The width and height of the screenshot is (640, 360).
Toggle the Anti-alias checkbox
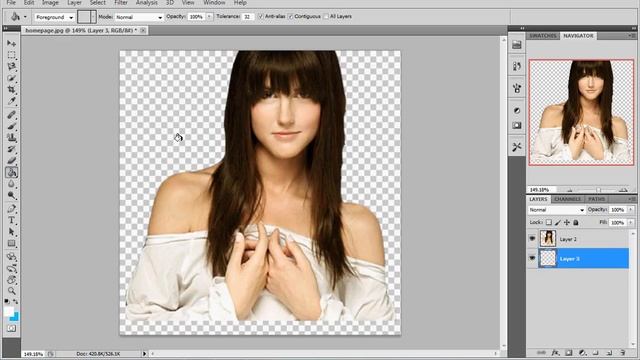click(261, 17)
